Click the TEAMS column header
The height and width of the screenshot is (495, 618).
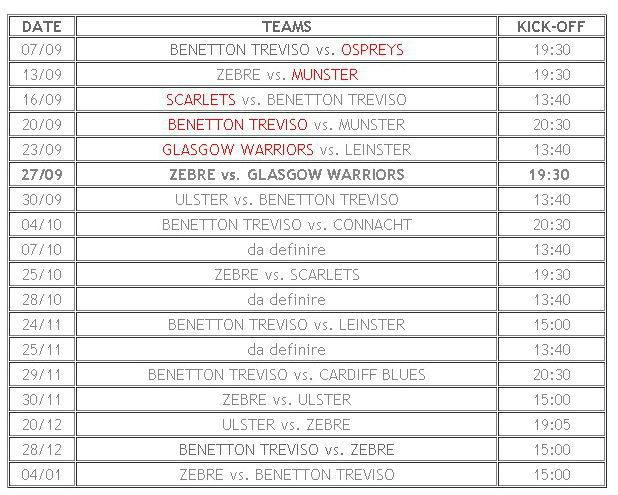coord(286,26)
